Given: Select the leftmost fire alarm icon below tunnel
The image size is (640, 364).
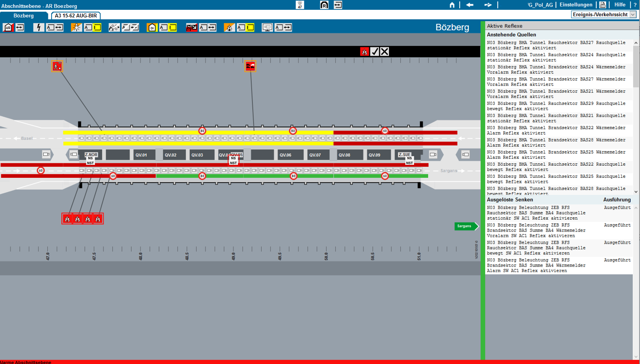Looking at the screenshot, I should (67, 219).
